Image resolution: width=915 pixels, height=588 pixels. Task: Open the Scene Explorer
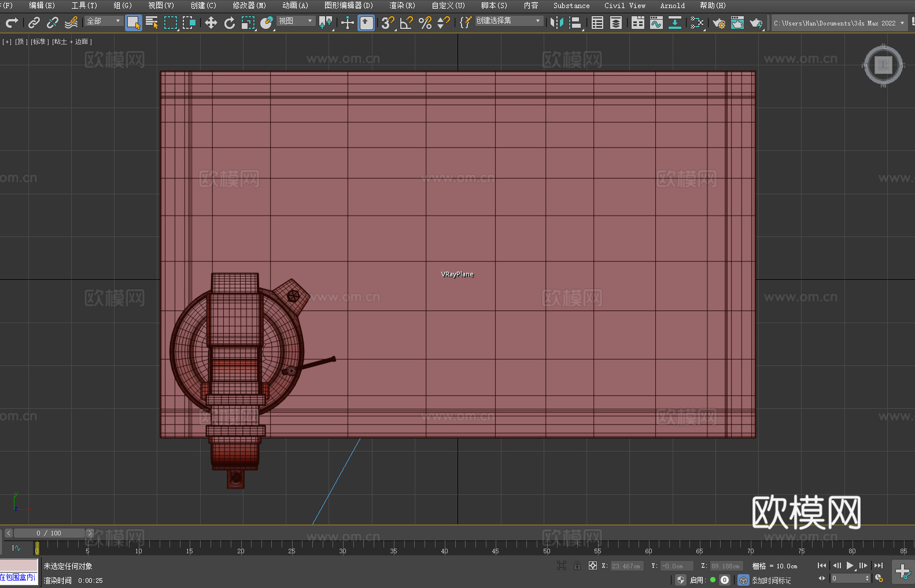(597, 23)
